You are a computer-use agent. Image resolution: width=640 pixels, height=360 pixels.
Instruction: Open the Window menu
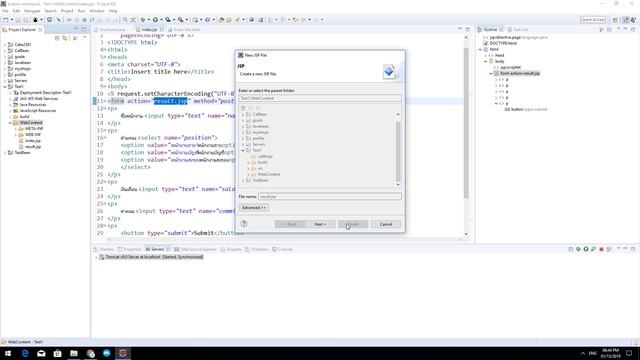point(97,11)
